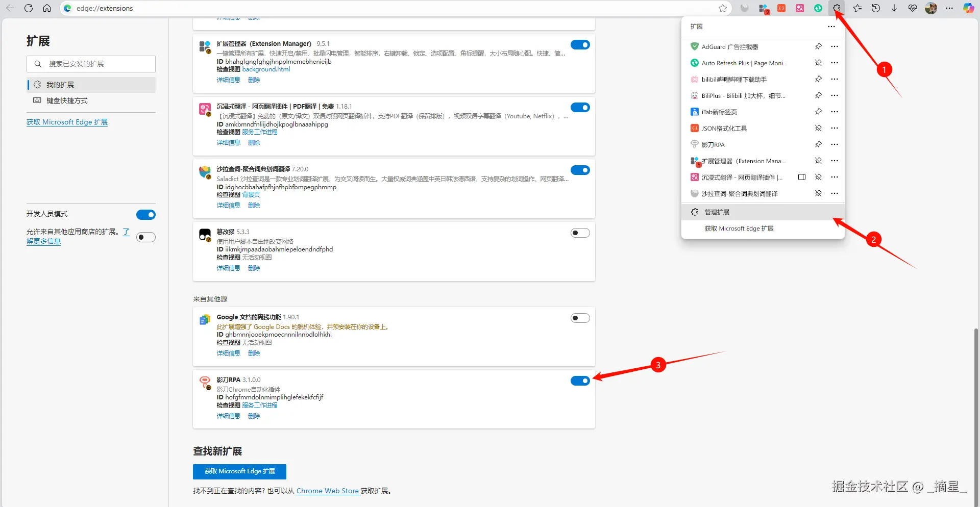Pin bilibili哔哩哔哩下载助手 to the toolbar

click(818, 79)
